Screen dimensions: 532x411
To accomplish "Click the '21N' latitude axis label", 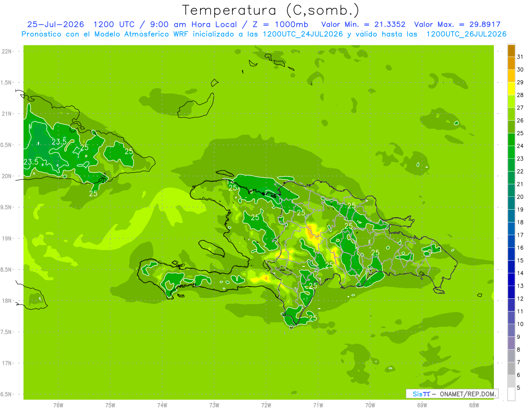I will tap(7, 114).
